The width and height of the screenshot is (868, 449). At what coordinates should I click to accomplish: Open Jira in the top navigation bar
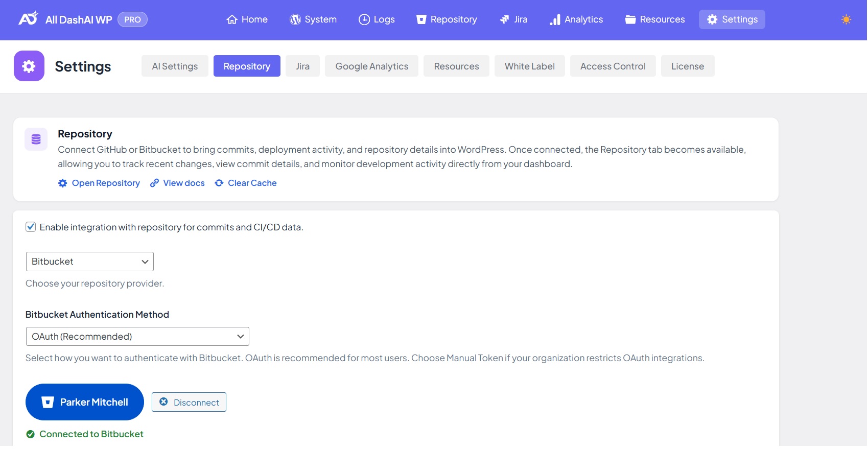513,19
